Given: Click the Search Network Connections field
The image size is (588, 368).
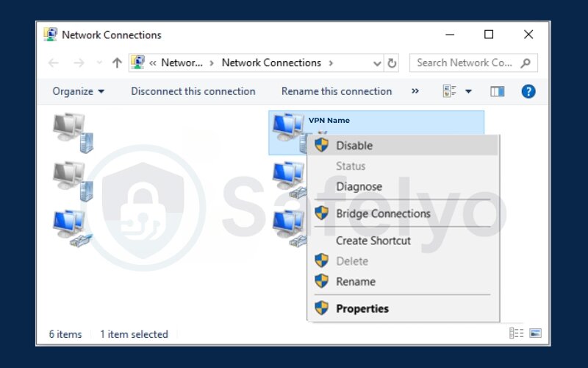Looking at the screenshot, I should point(465,63).
